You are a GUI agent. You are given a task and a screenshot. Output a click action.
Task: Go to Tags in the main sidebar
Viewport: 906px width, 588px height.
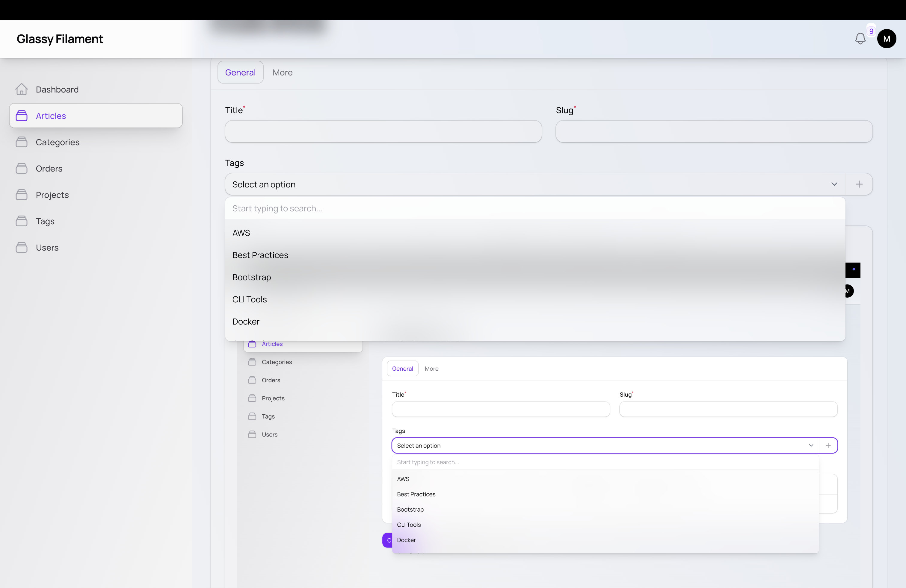click(96, 221)
